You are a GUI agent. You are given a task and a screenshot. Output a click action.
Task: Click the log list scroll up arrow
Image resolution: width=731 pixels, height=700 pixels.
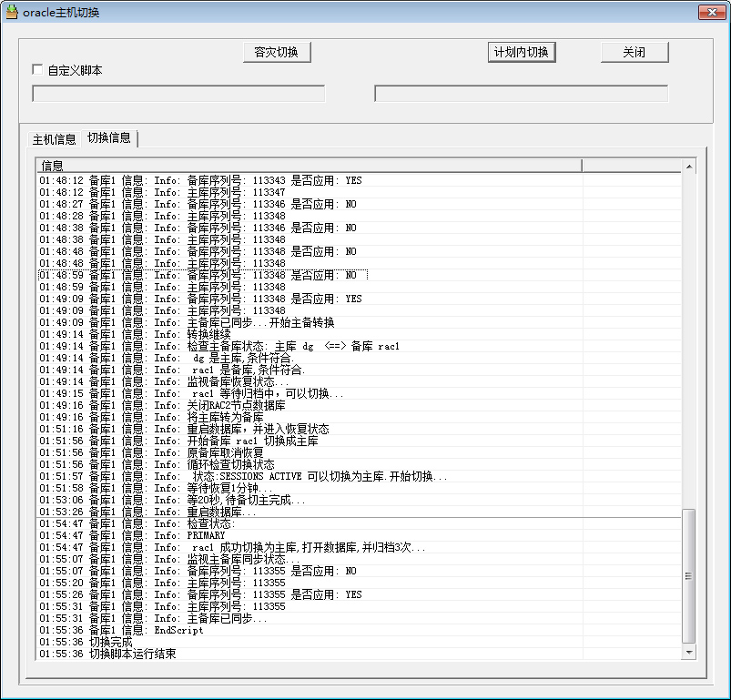pos(688,167)
